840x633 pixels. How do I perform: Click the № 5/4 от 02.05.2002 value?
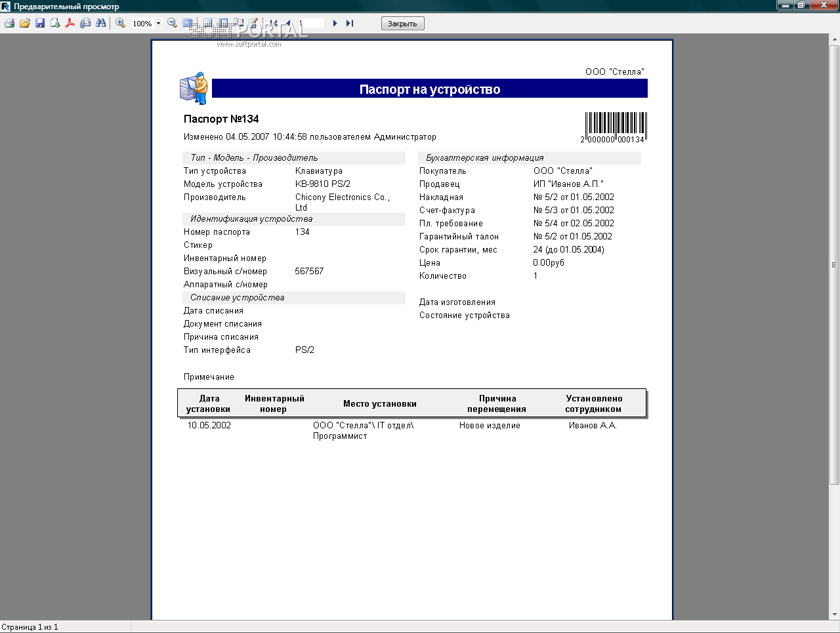pos(574,223)
